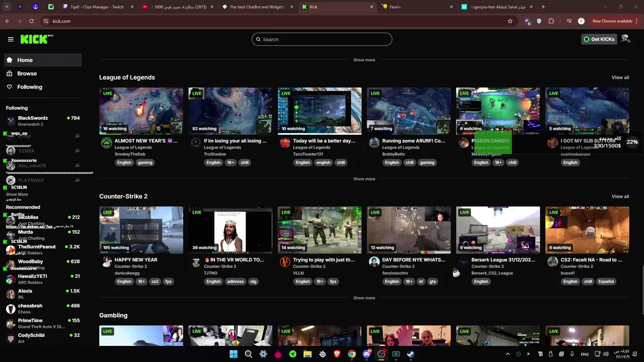View all Counter-Strike 2 streams

point(620,197)
